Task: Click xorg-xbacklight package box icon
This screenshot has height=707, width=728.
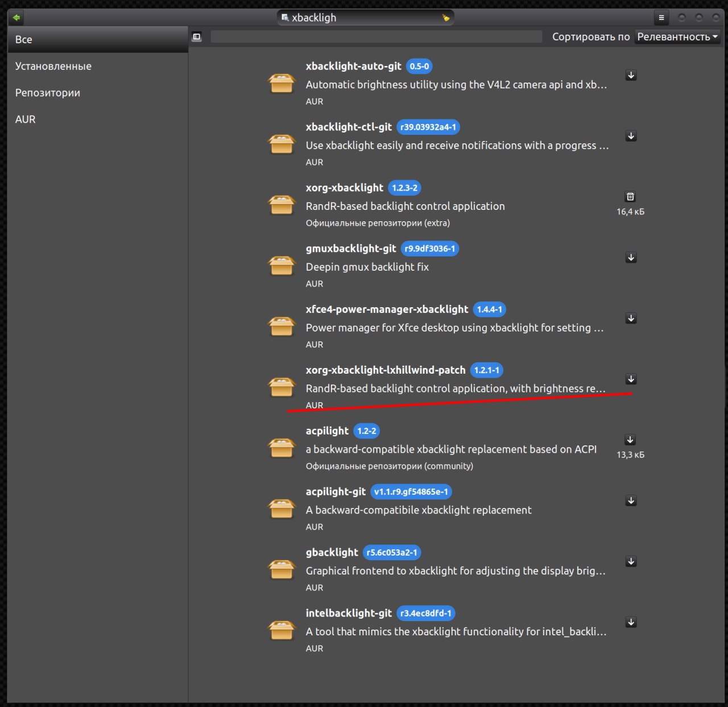Action: click(282, 205)
